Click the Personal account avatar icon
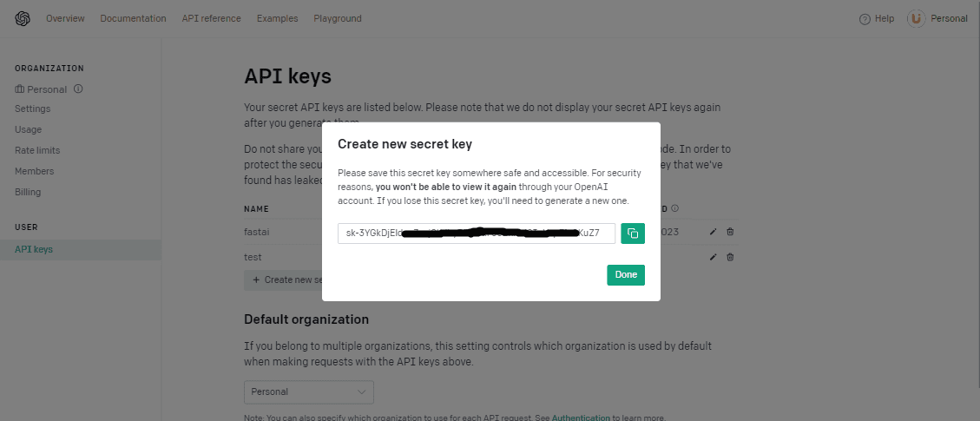This screenshot has width=980, height=421. [x=917, y=19]
